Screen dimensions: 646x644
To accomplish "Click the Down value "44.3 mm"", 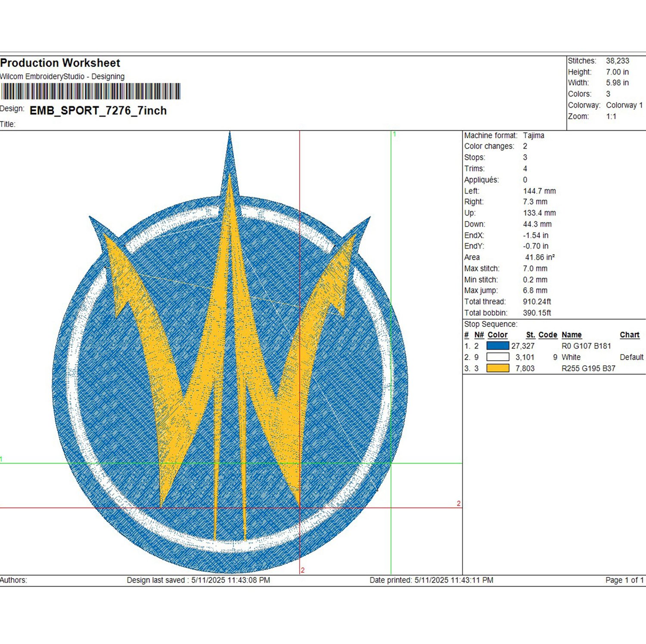I will click(x=537, y=224).
